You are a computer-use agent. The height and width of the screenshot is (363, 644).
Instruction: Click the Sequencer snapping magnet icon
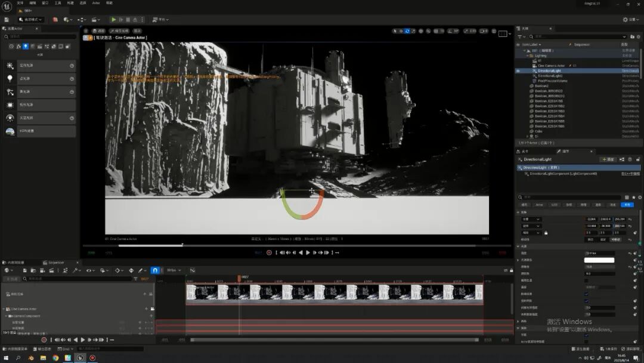tap(154, 270)
